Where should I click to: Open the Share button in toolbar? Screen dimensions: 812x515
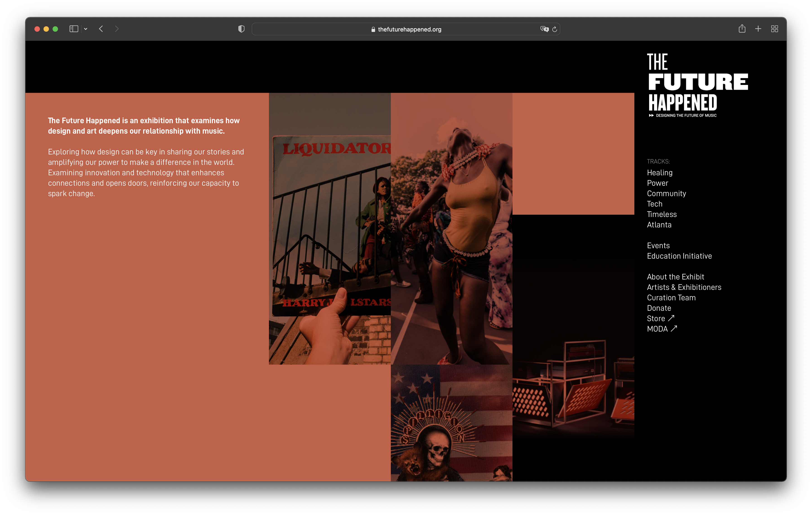tap(742, 29)
